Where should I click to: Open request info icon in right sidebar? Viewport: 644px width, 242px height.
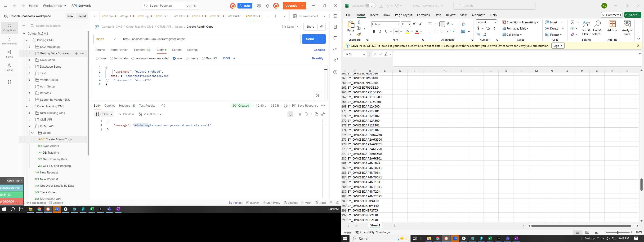coord(335,72)
